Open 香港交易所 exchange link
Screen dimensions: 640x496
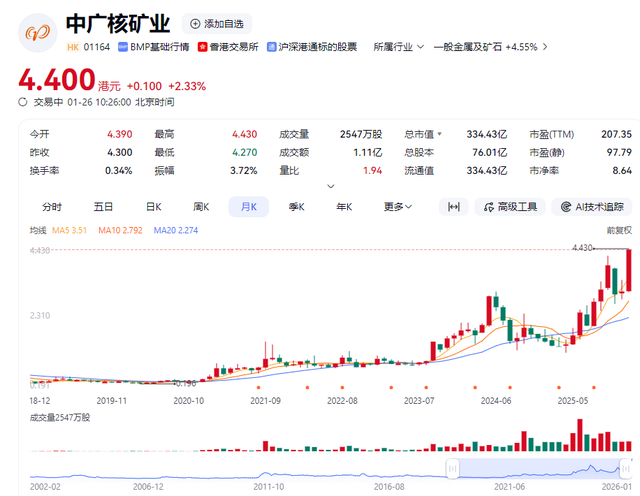click(x=228, y=47)
